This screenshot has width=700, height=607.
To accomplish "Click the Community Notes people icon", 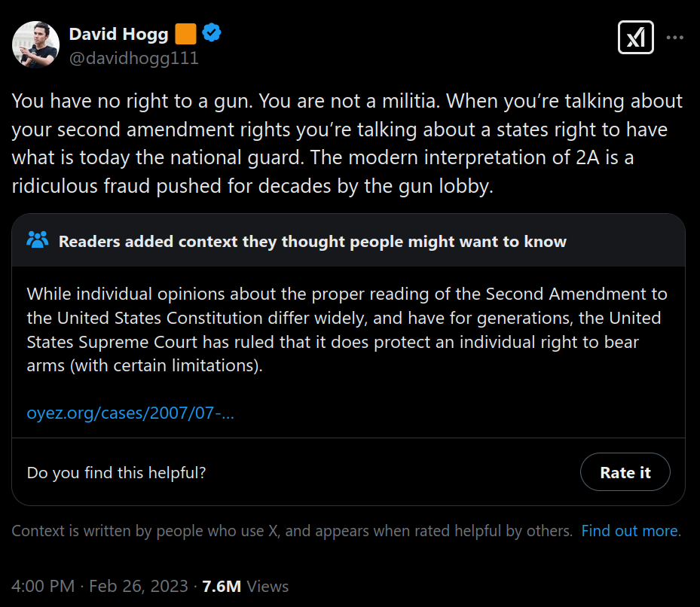I will [x=37, y=241].
